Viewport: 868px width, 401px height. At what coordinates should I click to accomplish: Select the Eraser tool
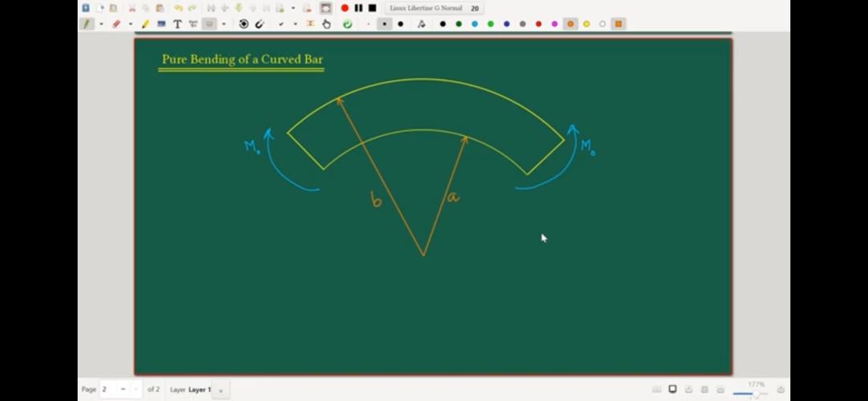tap(117, 24)
